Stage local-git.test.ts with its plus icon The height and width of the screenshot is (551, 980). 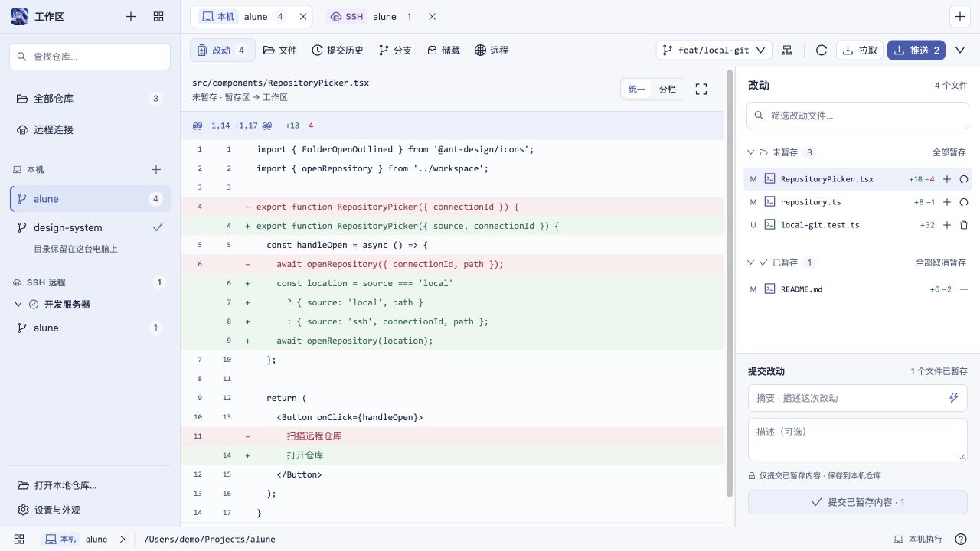947,225
